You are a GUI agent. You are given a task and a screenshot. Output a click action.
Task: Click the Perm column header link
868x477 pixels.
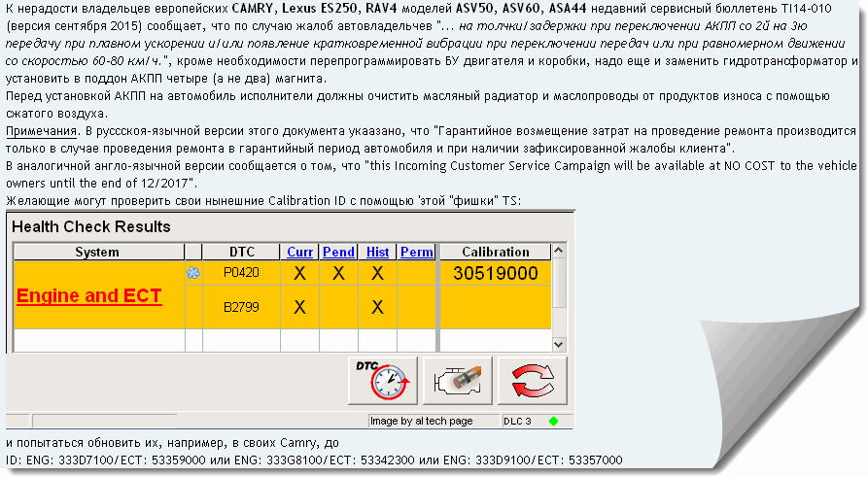point(416,252)
